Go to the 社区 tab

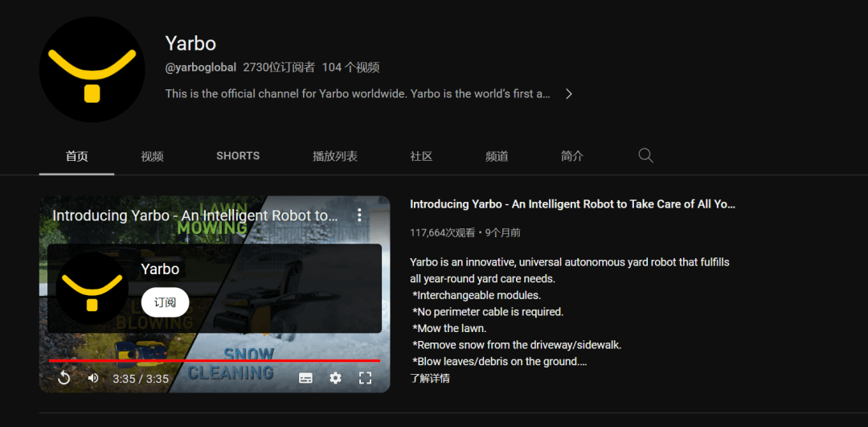[x=421, y=157]
